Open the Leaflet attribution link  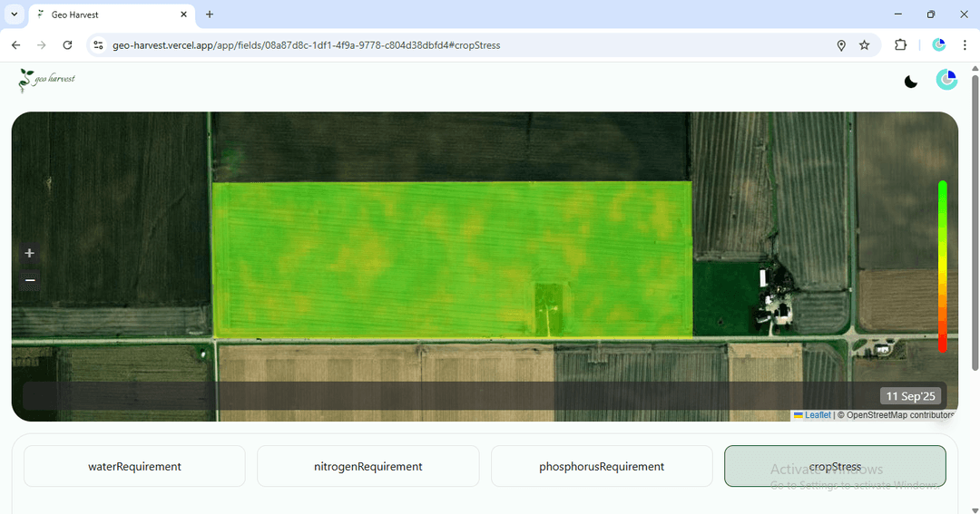pos(818,415)
